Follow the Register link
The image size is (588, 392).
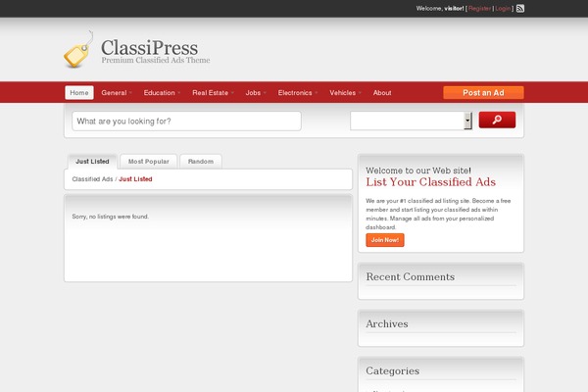pos(479,8)
